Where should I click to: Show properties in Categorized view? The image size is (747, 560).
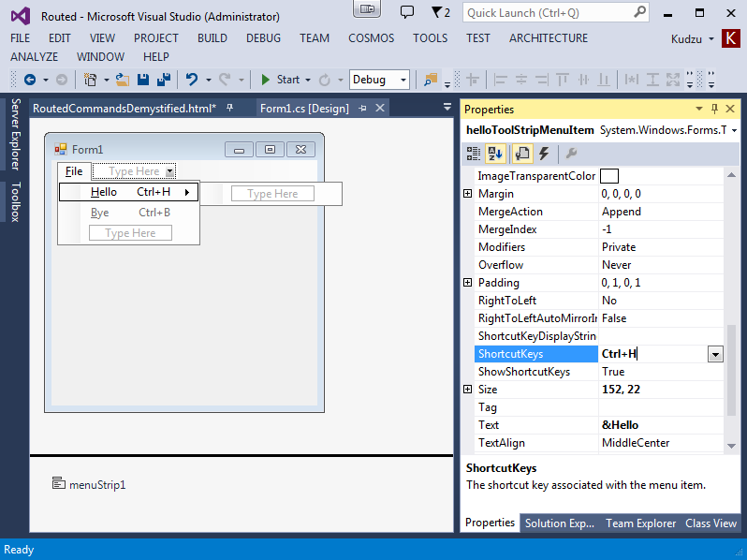click(475, 154)
